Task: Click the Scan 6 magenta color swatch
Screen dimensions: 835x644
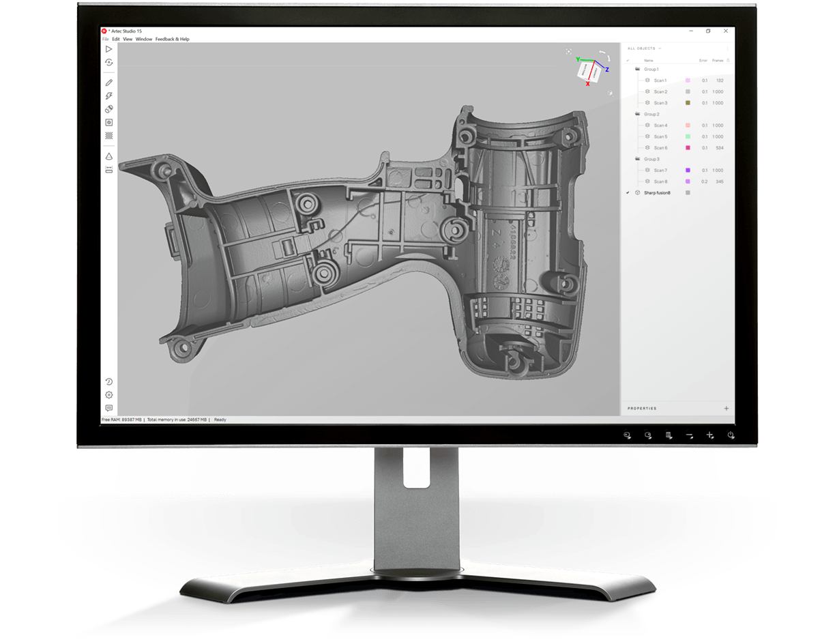Action: (688, 148)
